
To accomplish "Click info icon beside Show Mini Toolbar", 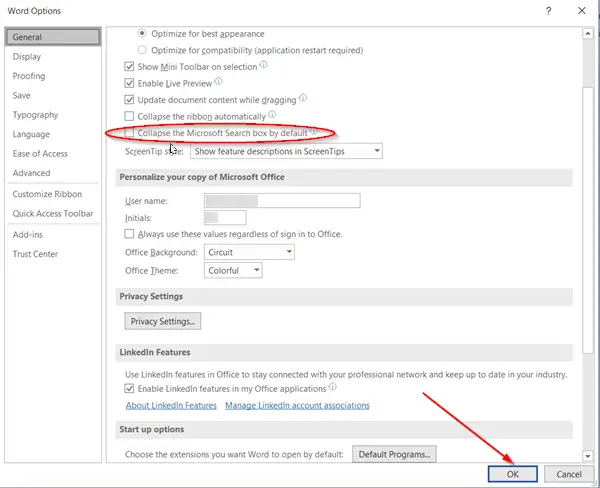I will [263, 65].
